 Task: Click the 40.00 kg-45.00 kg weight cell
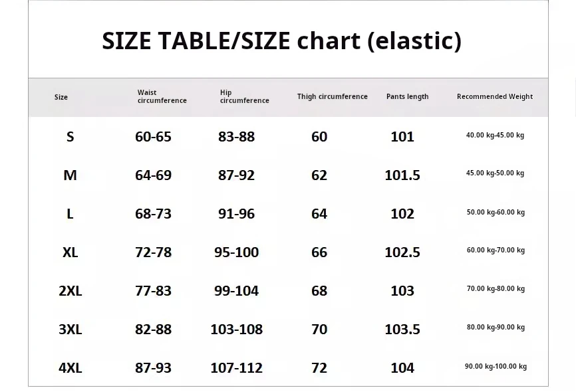click(495, 136)
